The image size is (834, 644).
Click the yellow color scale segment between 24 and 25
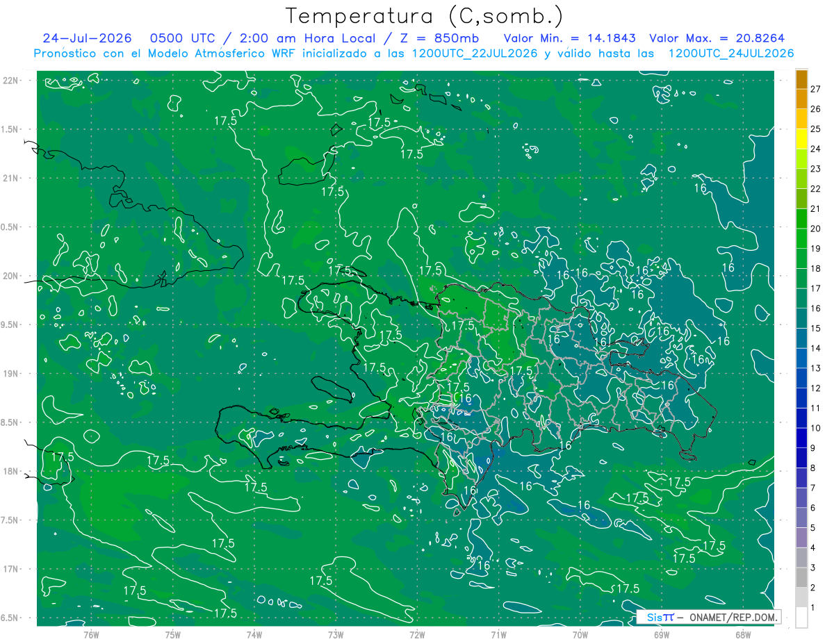coord(801,140)
